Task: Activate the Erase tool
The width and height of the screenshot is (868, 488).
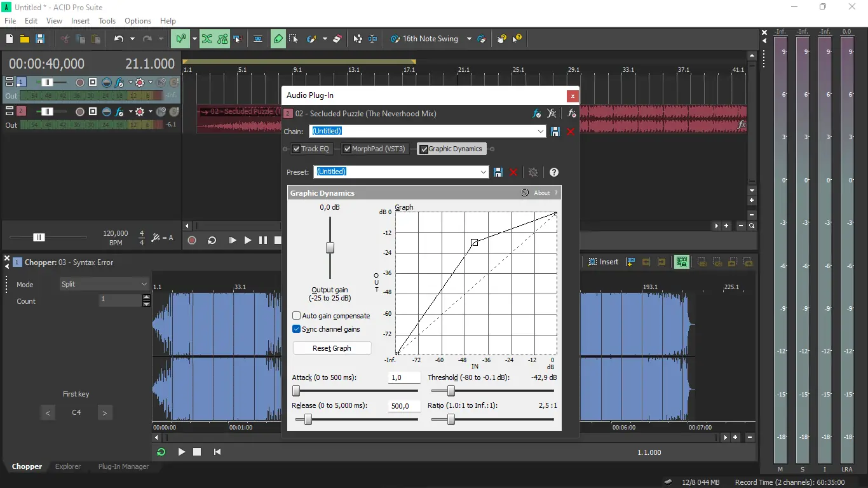Action: (x=337, y=39)
